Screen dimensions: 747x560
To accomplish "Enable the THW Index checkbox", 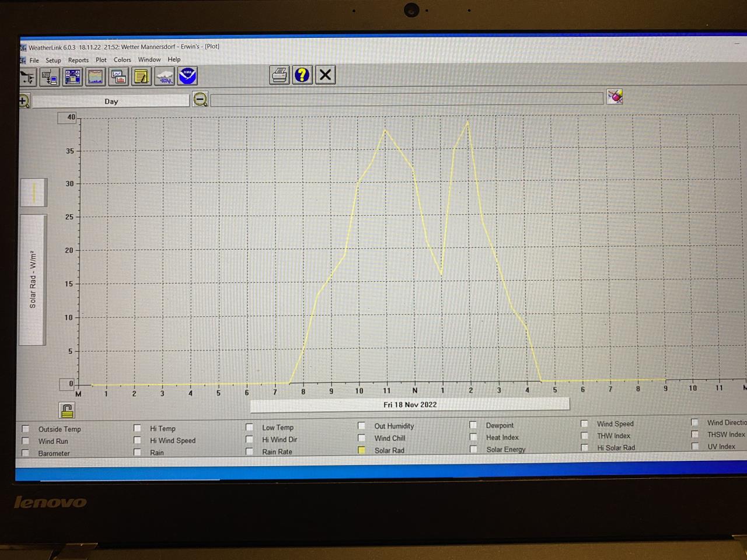I will click(584, 436).
